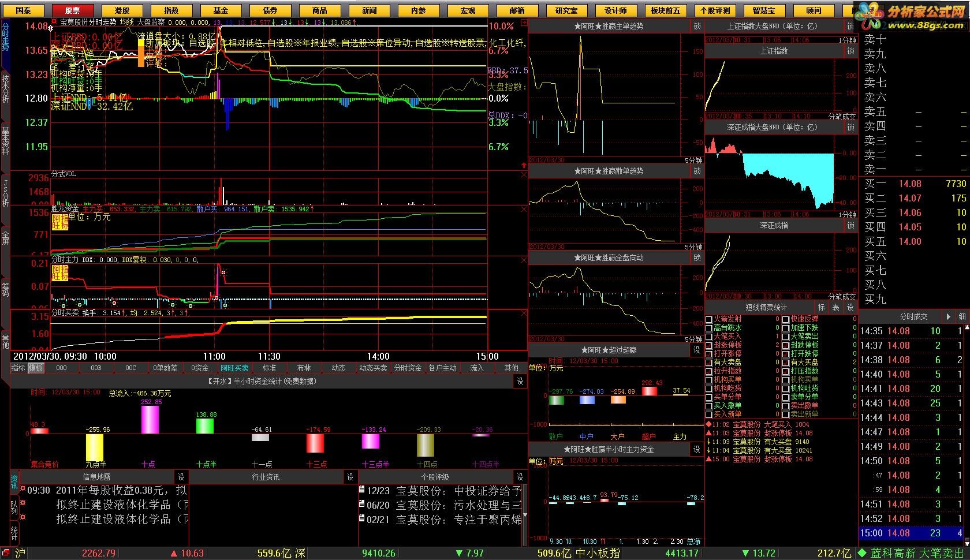Toggle the 高台跳水 checkbox
Viewport: 970px width, 560px height.
click(x=709, y=328)
